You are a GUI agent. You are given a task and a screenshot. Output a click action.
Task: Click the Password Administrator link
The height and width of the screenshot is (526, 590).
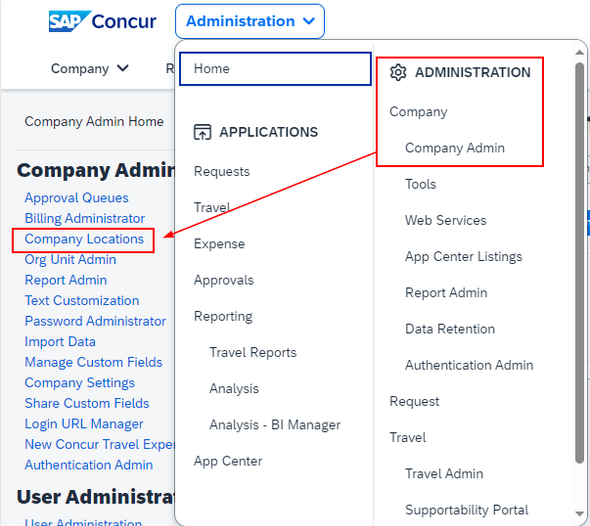pos(95,321)
